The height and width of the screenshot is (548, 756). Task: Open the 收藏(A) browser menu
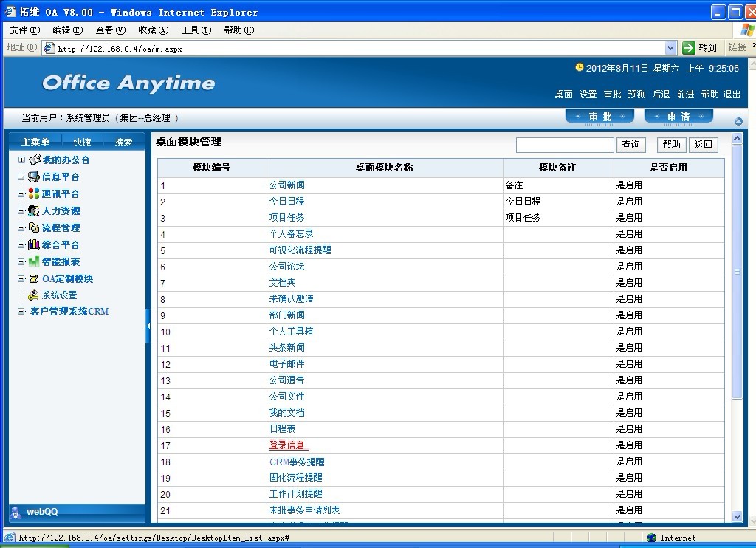(153, 30)
